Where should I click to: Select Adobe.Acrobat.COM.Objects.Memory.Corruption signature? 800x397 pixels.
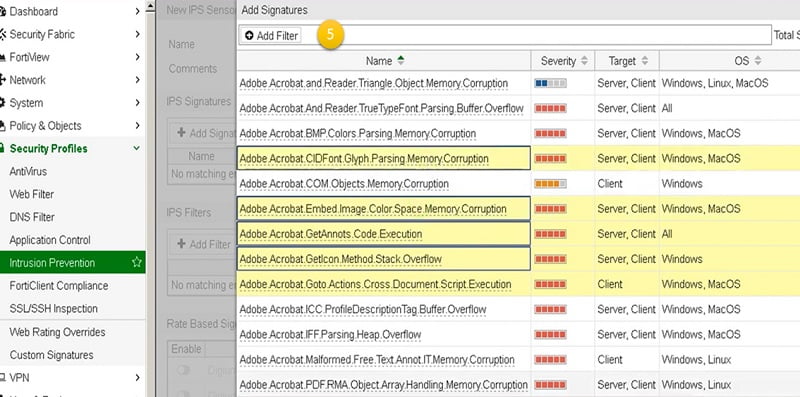344,184
